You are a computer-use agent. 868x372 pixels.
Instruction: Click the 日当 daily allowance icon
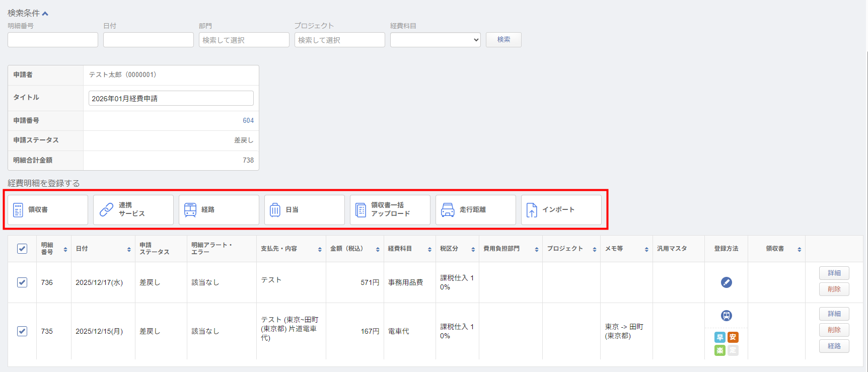275,210
